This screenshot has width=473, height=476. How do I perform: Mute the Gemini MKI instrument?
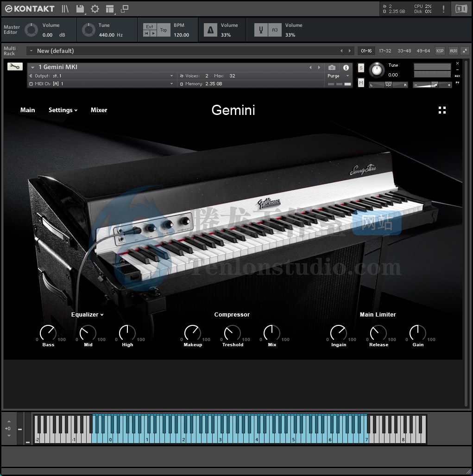tap(361, 82)
